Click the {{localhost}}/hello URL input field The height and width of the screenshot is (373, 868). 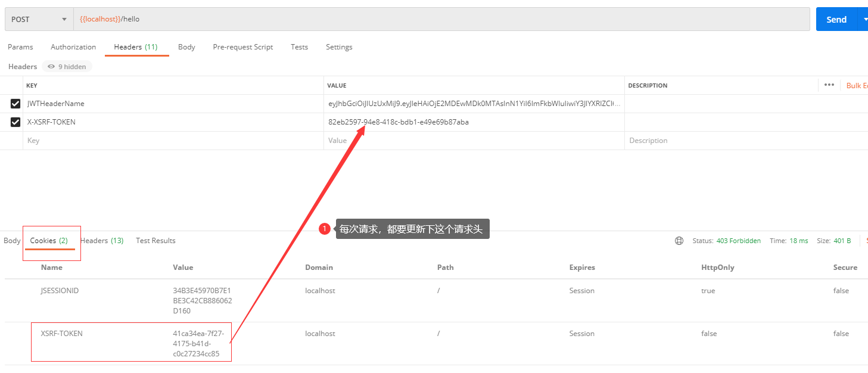click(238, 18)
